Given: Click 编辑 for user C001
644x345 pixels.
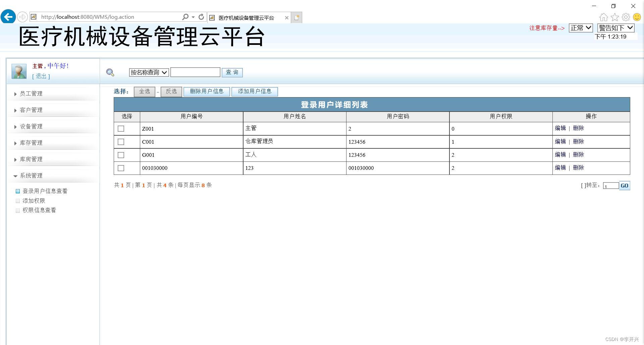Looking at the screenshot, I should (560, 142).
